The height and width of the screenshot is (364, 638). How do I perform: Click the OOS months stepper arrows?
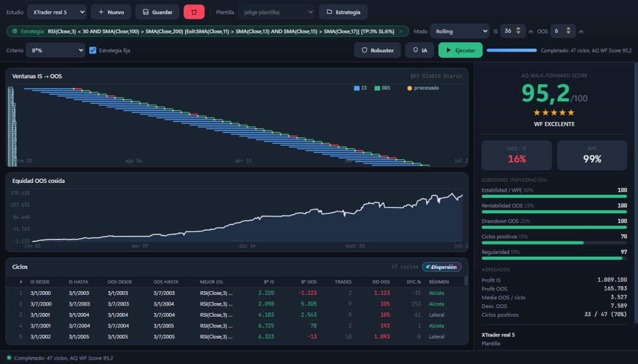[x=568, y=31]
